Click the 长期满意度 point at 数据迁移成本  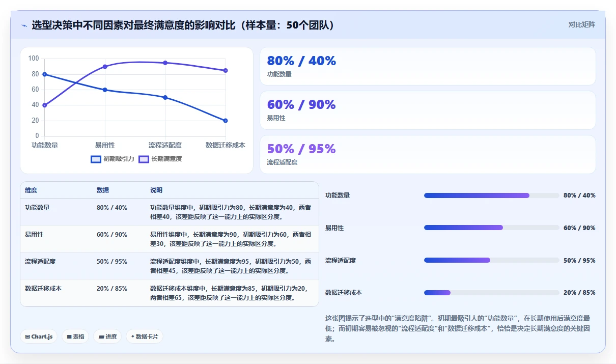225,70
